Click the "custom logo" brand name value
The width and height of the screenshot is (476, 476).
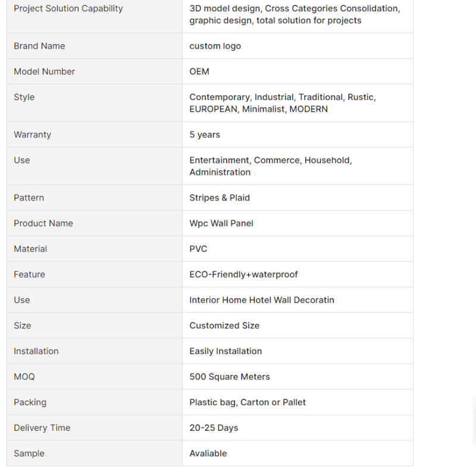click(215, 46)
